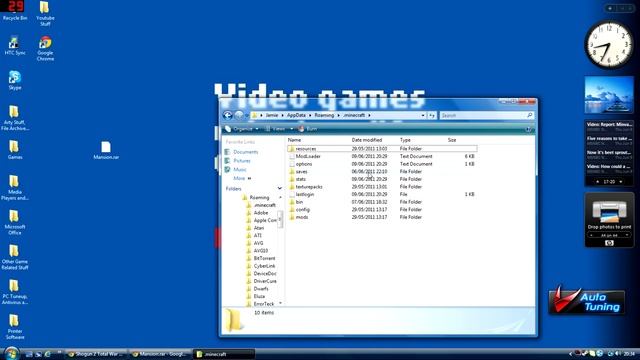Image resolution: width=640 pixels, height=360 pixels.
Task: Open the Recycle Bin desktop icon
Action: [x=15, y=11]
